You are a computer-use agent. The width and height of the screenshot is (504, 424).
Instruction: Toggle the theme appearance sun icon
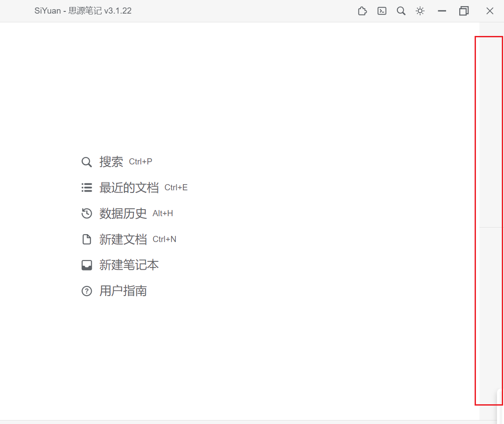pyautogui.click(x=420, y=11)
